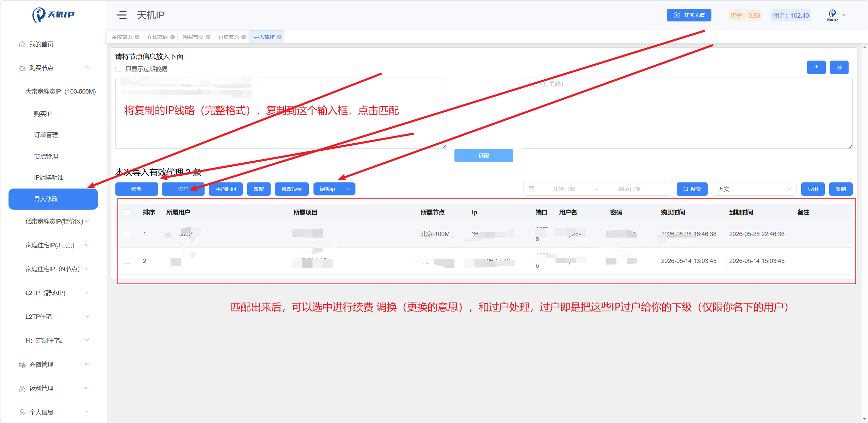868x423 pixels.
Task: Click the 结束日期 input field
Action: pyautogui.click(x=629, y=189)
